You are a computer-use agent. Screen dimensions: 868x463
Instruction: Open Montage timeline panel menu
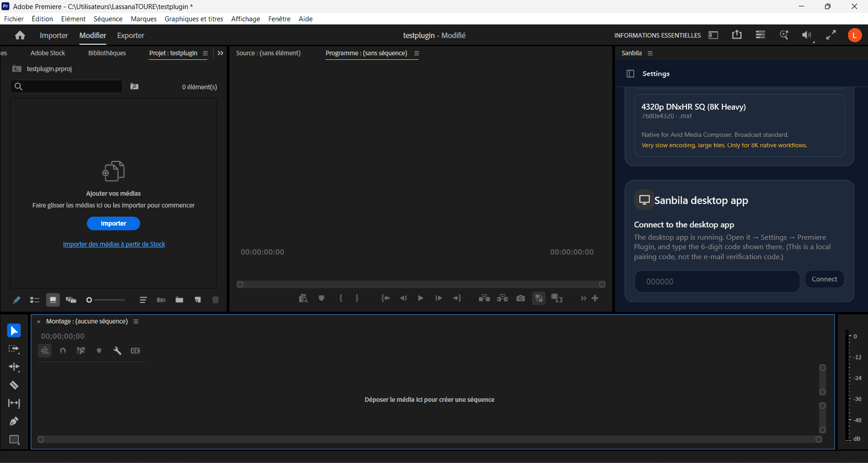point(136,322)
